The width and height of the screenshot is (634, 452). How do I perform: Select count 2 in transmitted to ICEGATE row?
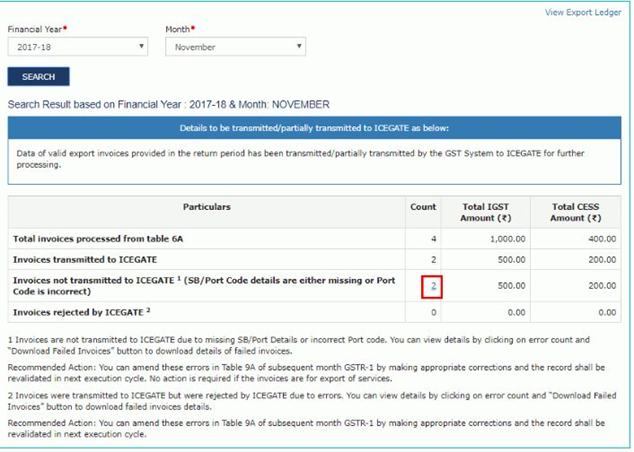click(433, 260)
